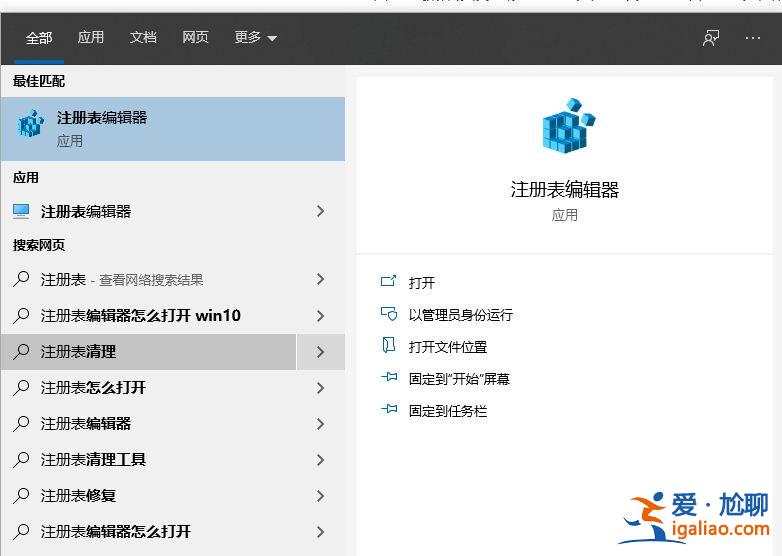
Task: Click the registry cube icon in best match
Action: coord(31,124)
